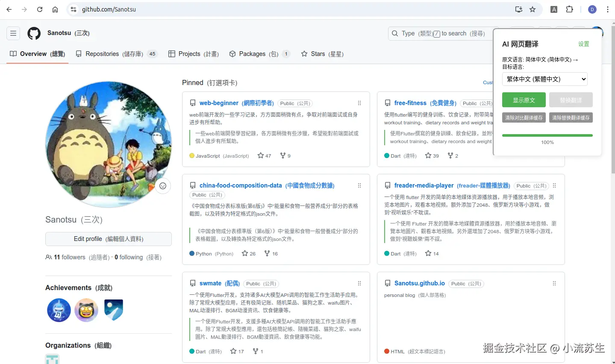
Task: Open the browser profile avatar D
Action: pyautogui.click(x=592, y=9)
